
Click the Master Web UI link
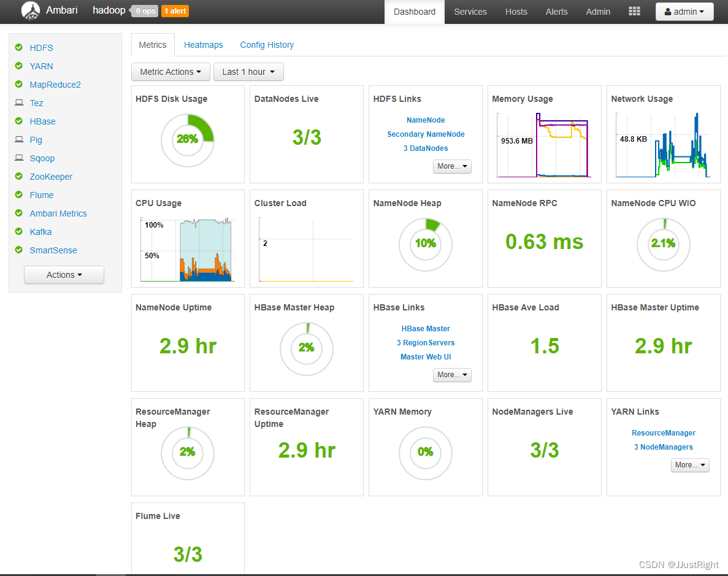coord(426,357)
